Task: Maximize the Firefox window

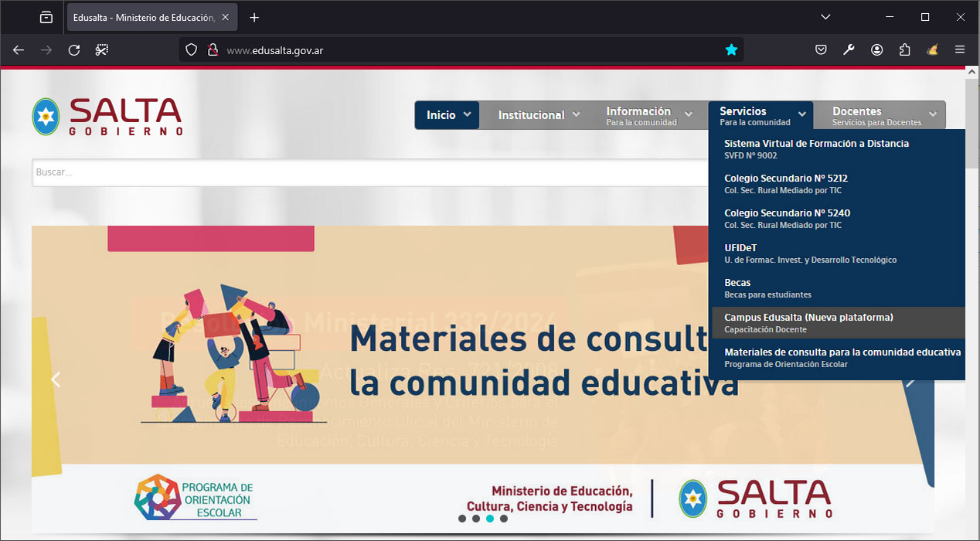Action: [924, 17]
